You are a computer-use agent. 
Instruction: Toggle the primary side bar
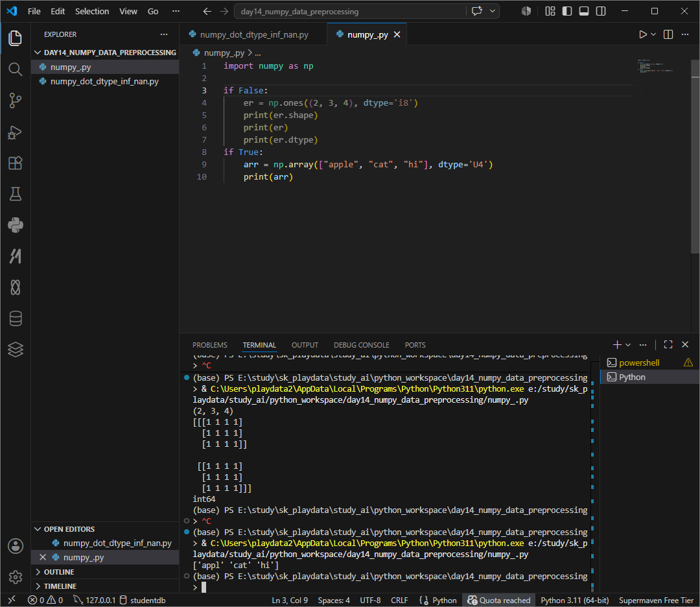(x=567, y=11)
